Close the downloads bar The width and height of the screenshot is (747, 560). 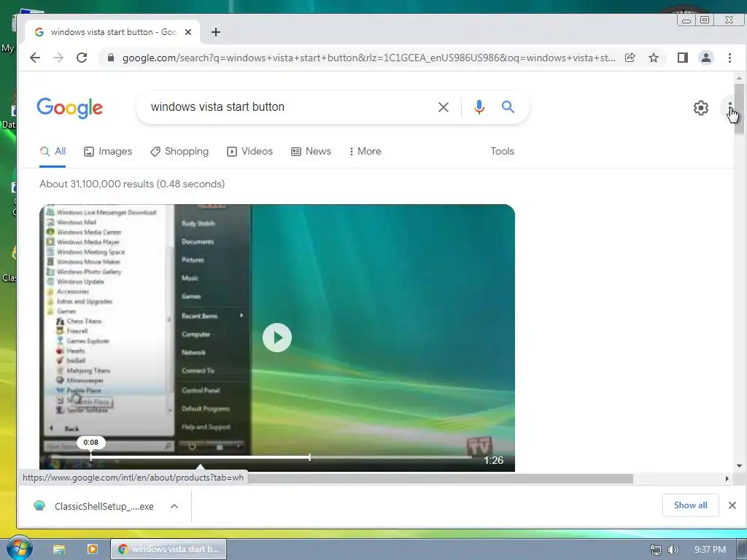point(732,505)
